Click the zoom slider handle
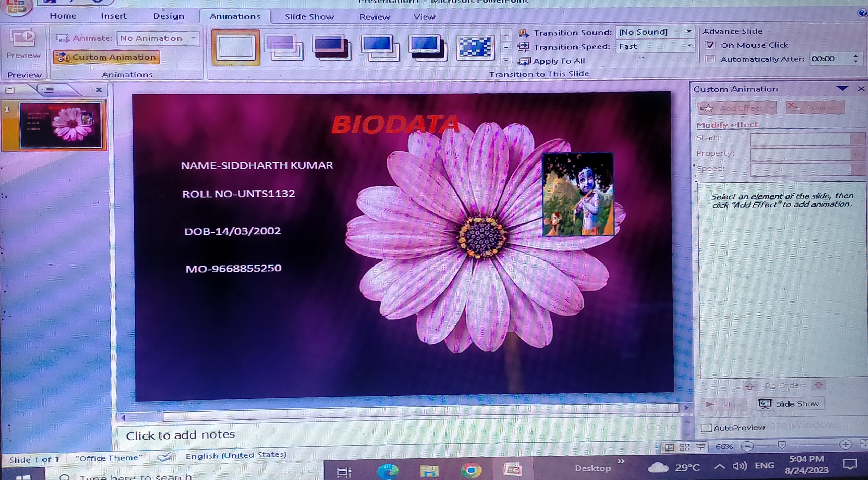 782,445
